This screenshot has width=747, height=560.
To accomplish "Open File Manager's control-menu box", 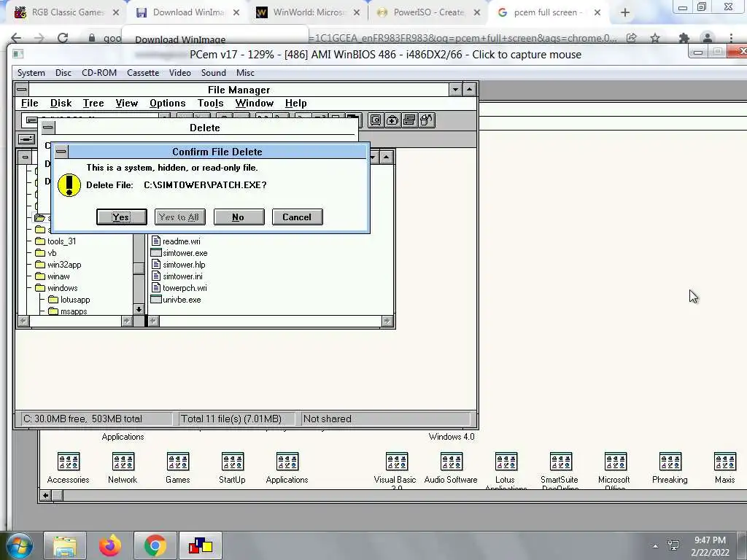I will coord(22,90).
